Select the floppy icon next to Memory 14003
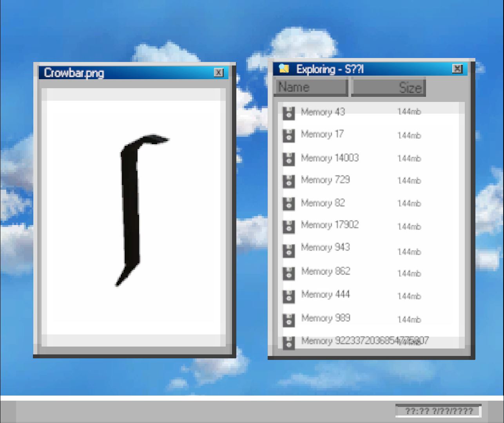Image resolution: width=504 pixels, height=423 pixels. 288,159
